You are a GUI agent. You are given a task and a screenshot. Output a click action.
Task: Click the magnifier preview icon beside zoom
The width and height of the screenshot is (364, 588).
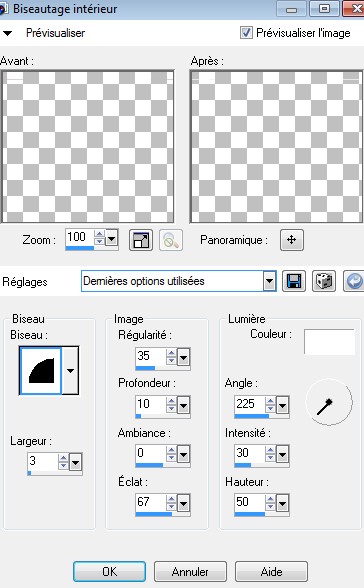pyautogui.click(x=171, y=240)
